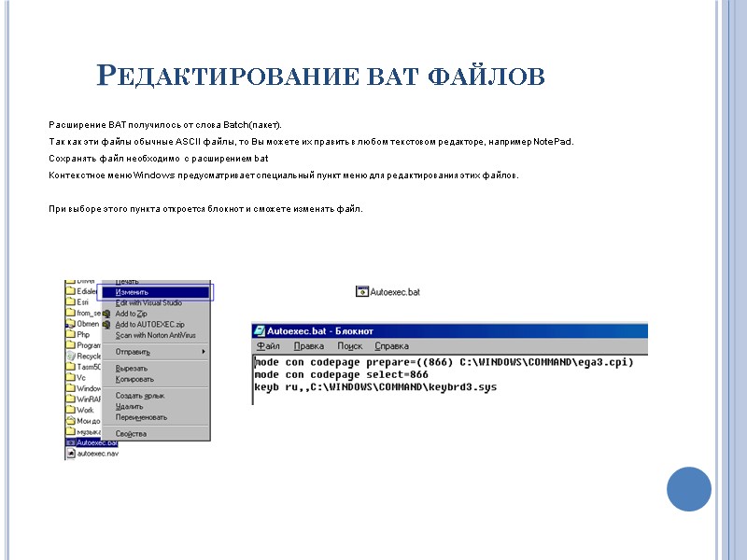This screenshot has height=560, width=747.
Task: Open the Правка menu in Notepad
Action: [309, 346]
